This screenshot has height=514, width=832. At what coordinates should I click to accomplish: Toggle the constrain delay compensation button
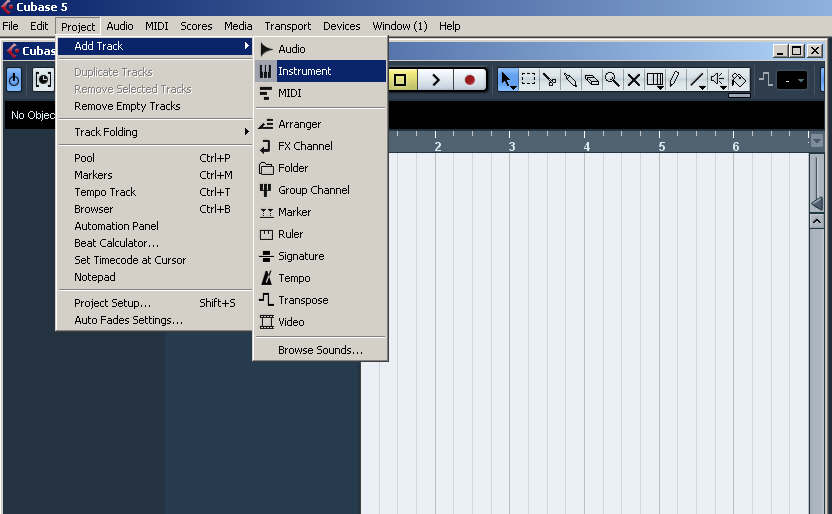42,80
